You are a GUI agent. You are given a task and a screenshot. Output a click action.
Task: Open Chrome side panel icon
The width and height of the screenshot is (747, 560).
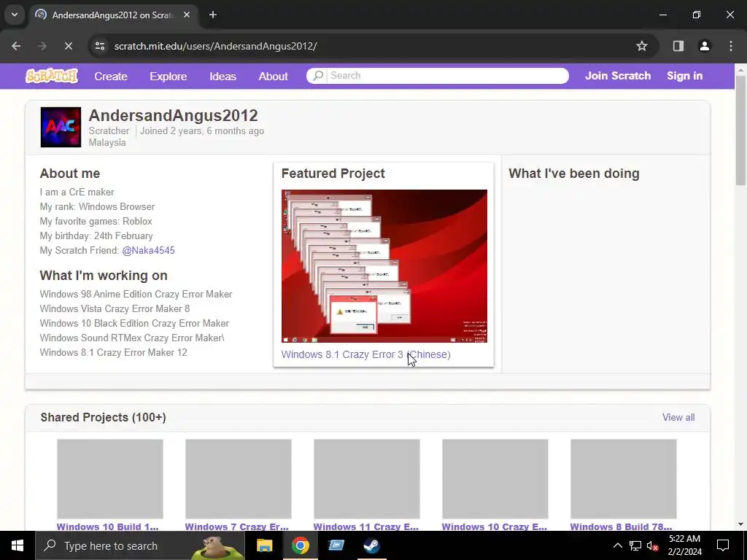click(x=678, y=46)
